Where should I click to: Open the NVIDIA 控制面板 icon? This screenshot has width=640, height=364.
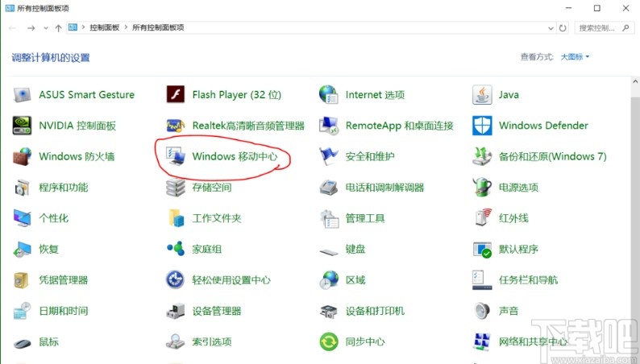point(22,126)
